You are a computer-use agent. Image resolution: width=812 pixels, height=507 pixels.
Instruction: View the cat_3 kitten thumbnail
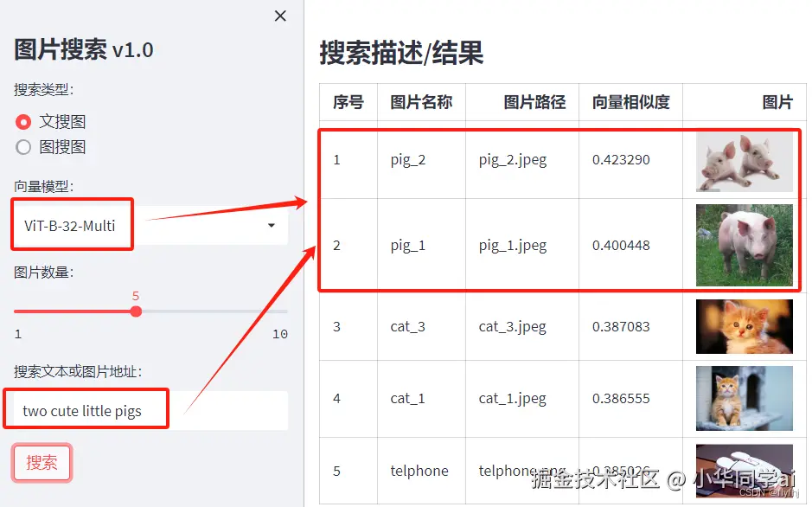point(744,326)
